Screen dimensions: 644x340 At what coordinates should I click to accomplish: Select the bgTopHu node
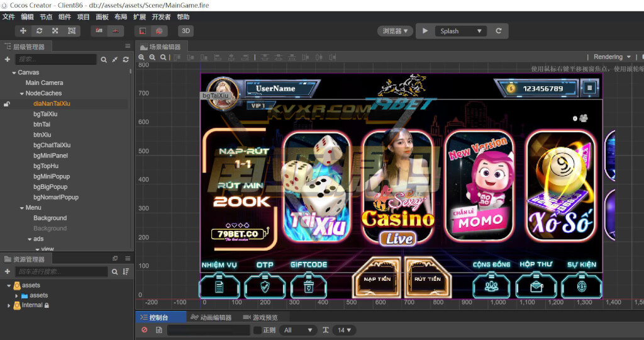pos(46,166)
